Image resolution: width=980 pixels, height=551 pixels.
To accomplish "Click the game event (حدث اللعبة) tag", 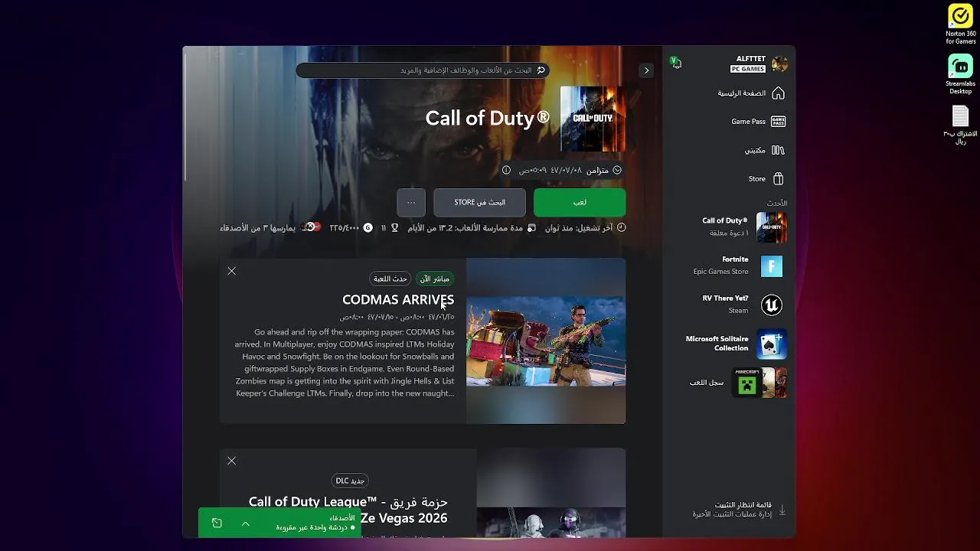I will (x=390, y=279).
